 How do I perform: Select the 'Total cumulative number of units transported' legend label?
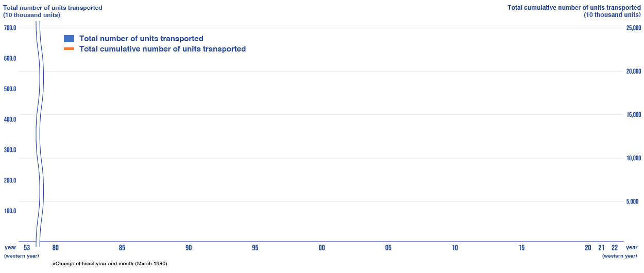tap(162, 49)
